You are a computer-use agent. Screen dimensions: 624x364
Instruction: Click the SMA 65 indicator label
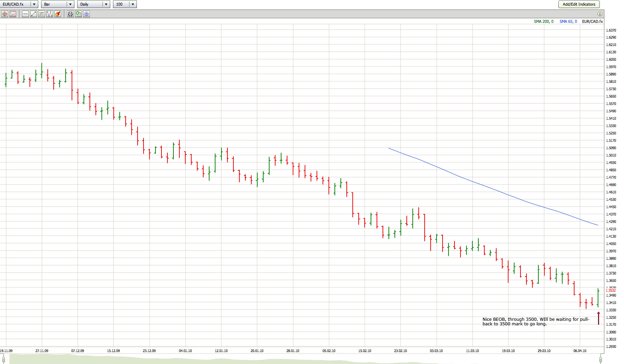(568, 21)
